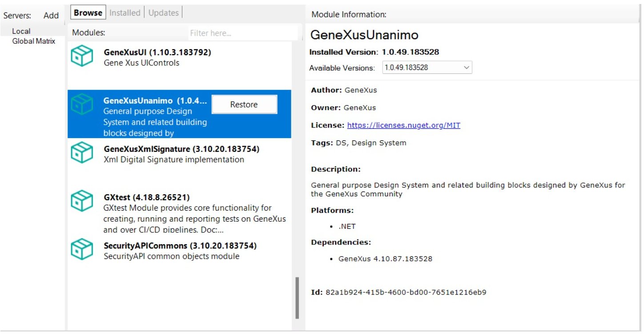Click the SecurityAPICommons module package icon
Viewport: 644px width, 335px height.
click(x=82, y=249)
